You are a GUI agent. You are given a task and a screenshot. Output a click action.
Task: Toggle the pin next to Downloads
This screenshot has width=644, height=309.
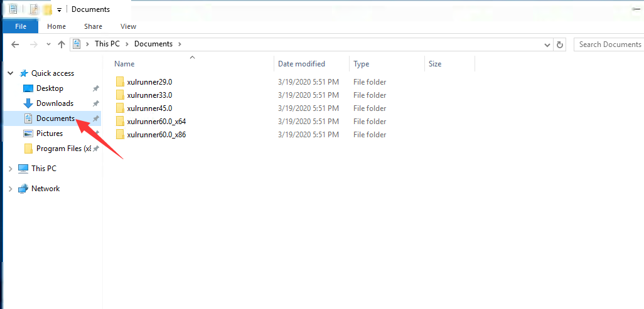[x=95, y=103]
